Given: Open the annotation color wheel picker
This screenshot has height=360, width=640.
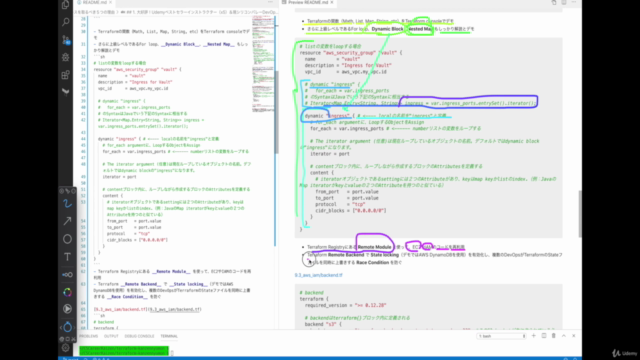Looking at the screenshot, I should click(67, 292).
